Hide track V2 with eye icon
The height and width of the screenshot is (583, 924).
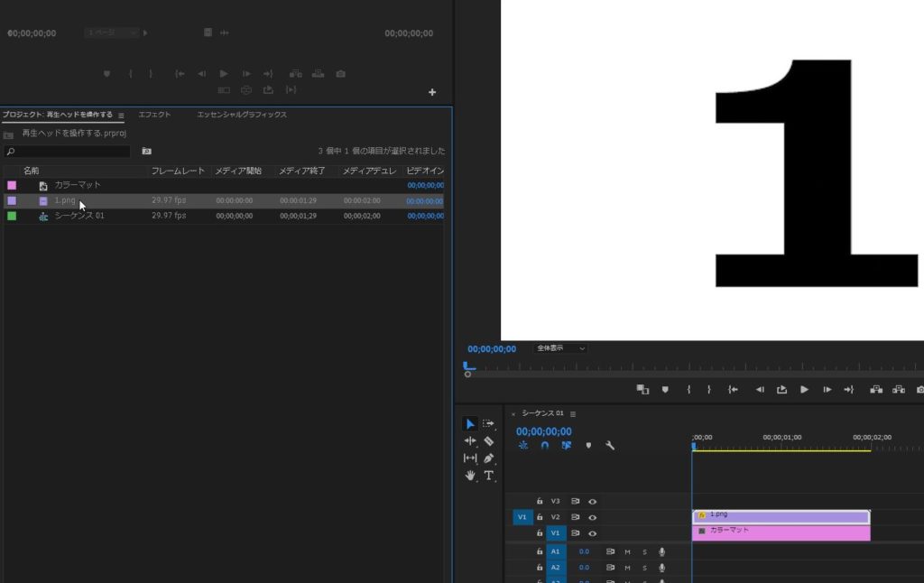[x=593, y=517]
